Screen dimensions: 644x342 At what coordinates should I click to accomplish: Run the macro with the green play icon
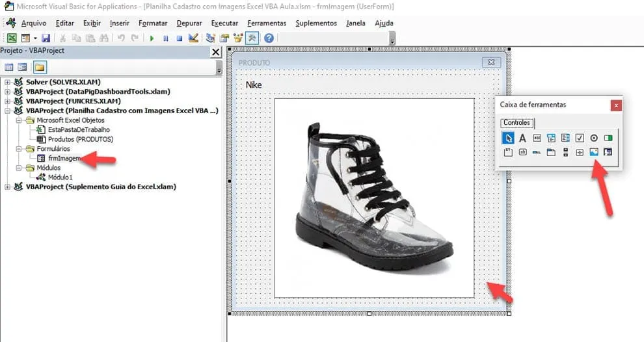pyautogui.click(x=152, y=38)
